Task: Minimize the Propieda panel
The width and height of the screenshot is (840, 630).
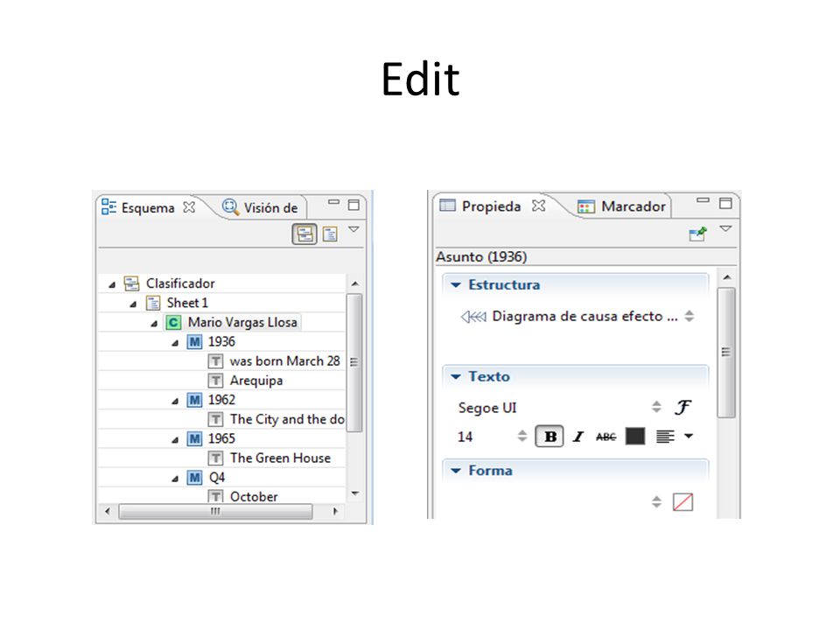Action: coord(703,200)
